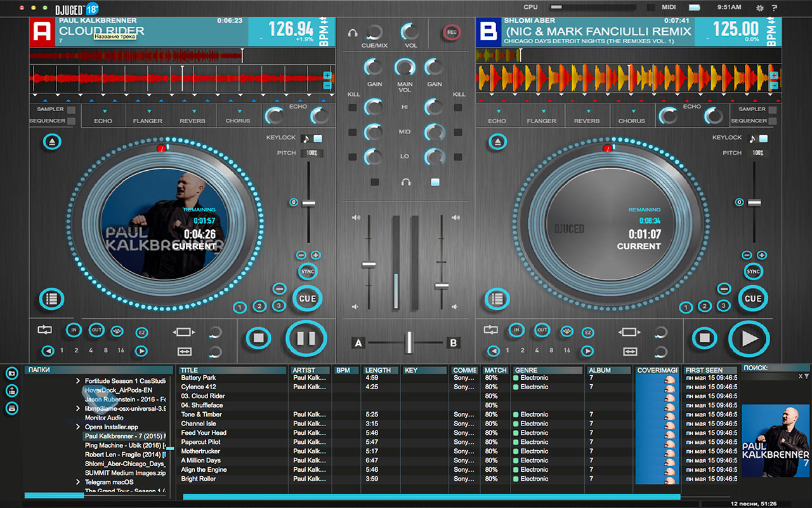Screen dimensions: 812x508
Task: Click the plus pitch button on deck B
Action: point(761,255)
